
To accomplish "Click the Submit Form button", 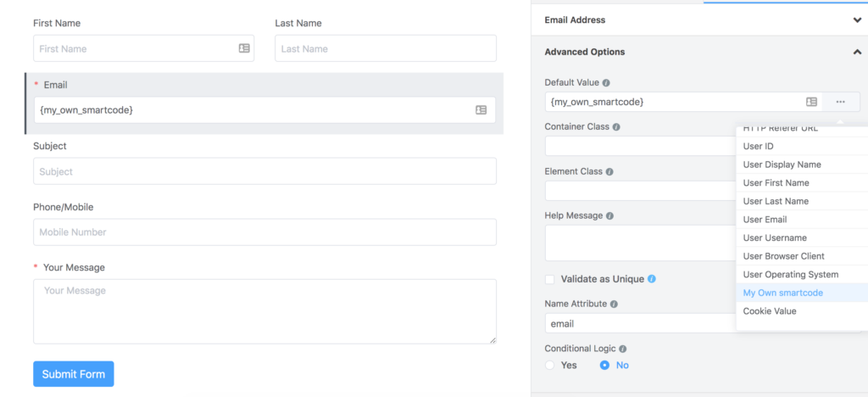I will [73, 374].
